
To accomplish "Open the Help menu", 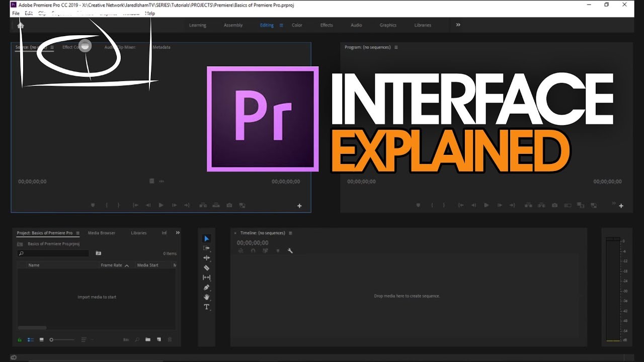I will tap(150, 13).
